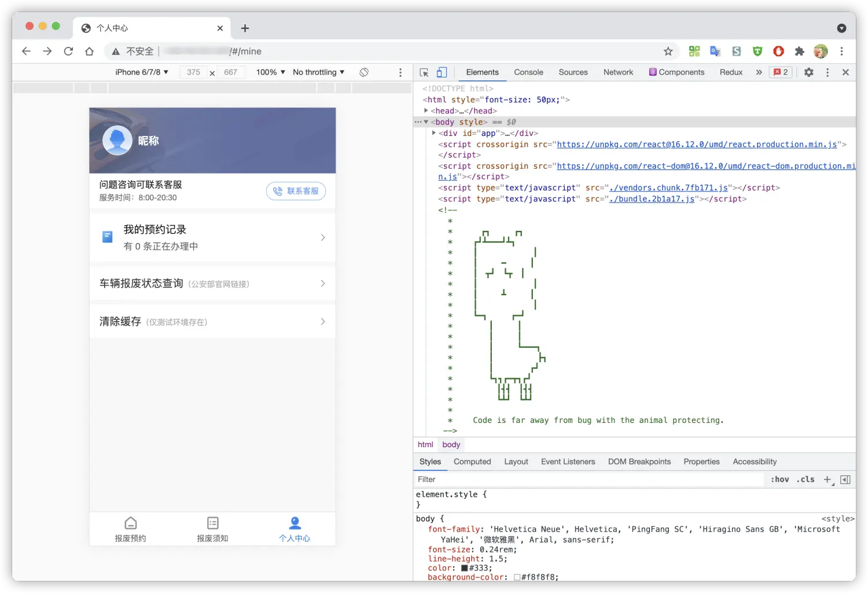This screenshot has height=593, width=868.
Task: Switch to the Sources tab
Action: tap(573, 72)
